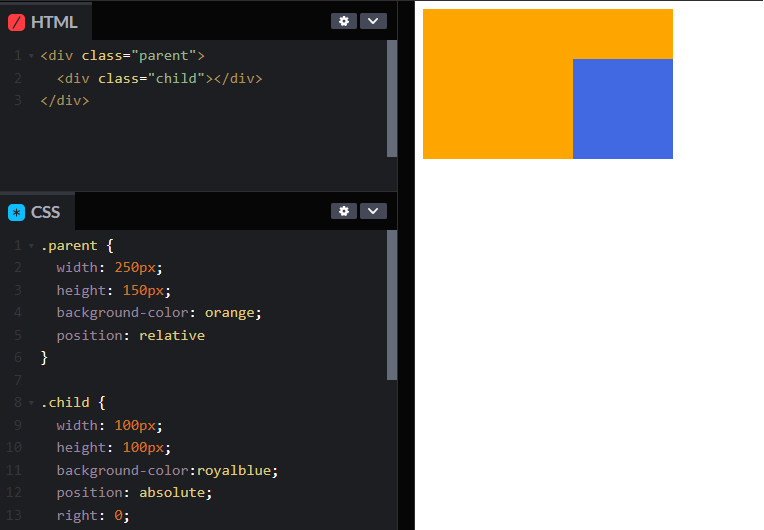The height and width of the screenshot is (530, 764).
Task: Expand HTML panel dropdown chevron
Action: pos(373,21)
